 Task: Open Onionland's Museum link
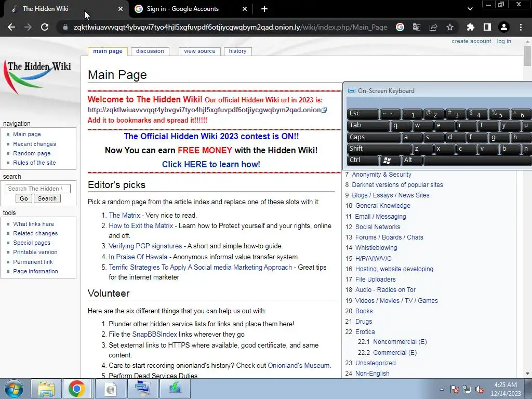(299, 365)
